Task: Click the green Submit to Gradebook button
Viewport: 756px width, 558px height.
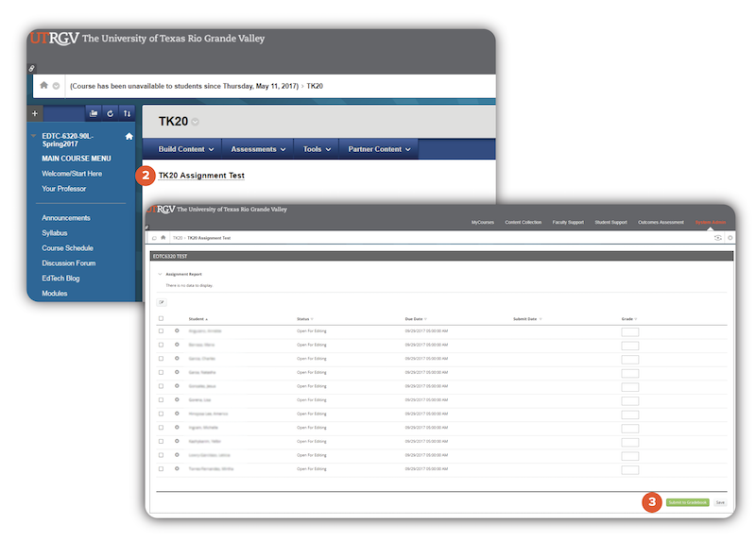Action: click(688, 502)
